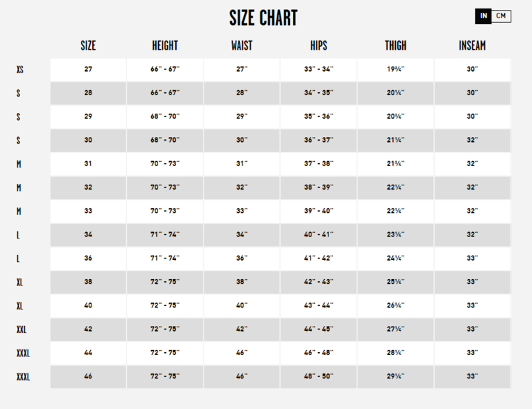Click the size 31 cell
Screen dimensions: 532x409
(x=88, y=164)
